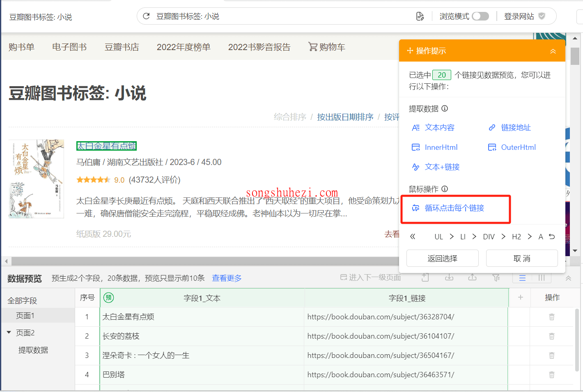Select UL in the element path breadcrumb
The image size is (583, 392).
pyautogui.click(x=438, y=237)
